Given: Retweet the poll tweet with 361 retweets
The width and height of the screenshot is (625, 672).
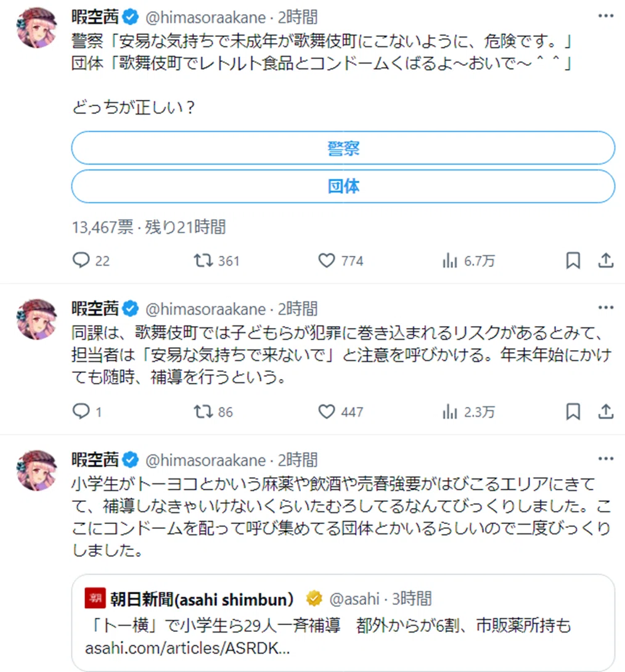Looking at the screenshot, I should click(216, 261).
